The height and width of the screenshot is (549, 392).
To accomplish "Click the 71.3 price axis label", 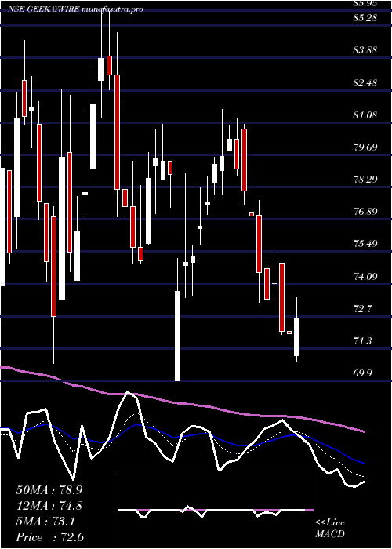I will (363, 340).
